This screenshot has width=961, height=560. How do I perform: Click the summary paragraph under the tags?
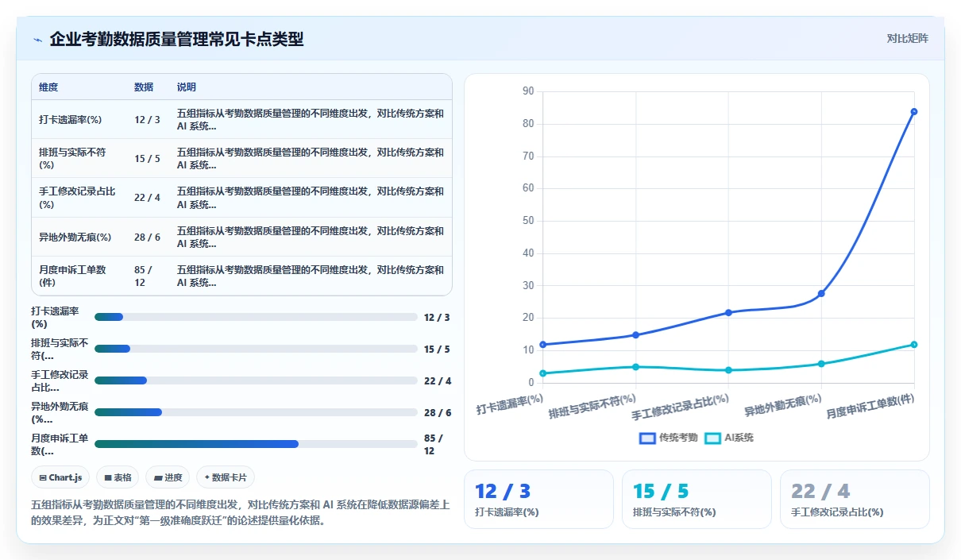(240, 512)
